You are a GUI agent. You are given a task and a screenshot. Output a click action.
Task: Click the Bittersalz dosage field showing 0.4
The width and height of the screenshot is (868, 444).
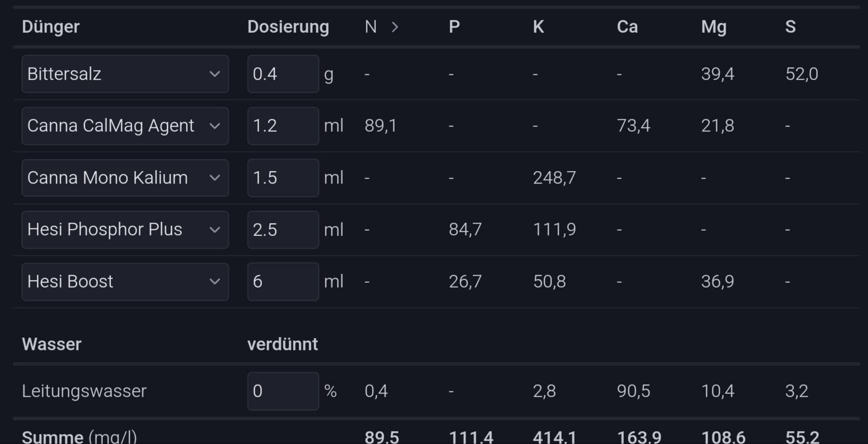tap(283, 74)
